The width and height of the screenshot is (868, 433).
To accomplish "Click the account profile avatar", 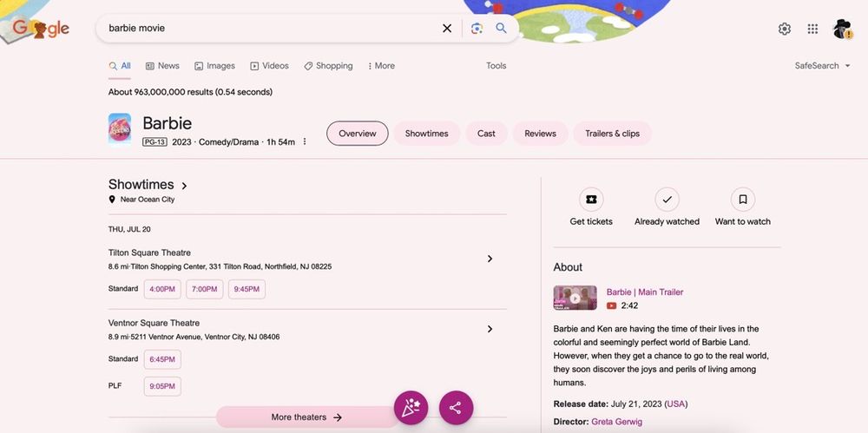I will tap(842, 29).
